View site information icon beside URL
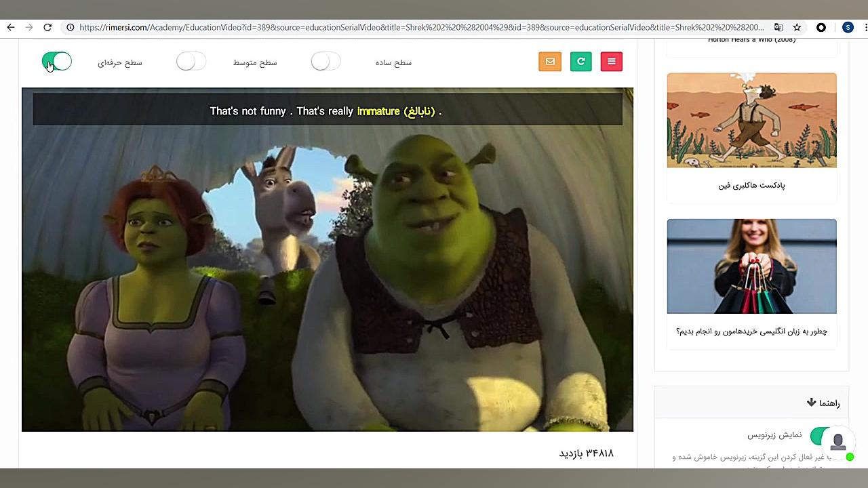 coord(69,28)
